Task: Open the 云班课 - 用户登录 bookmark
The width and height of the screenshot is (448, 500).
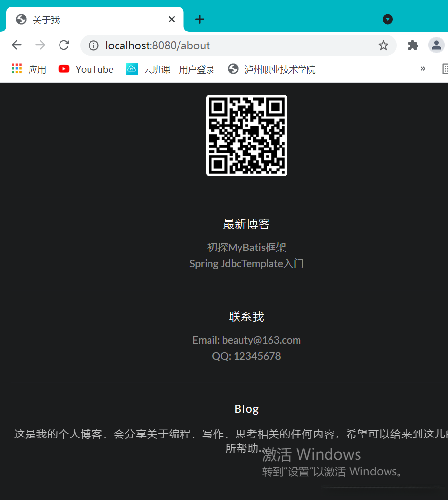Action: (170, 69)
